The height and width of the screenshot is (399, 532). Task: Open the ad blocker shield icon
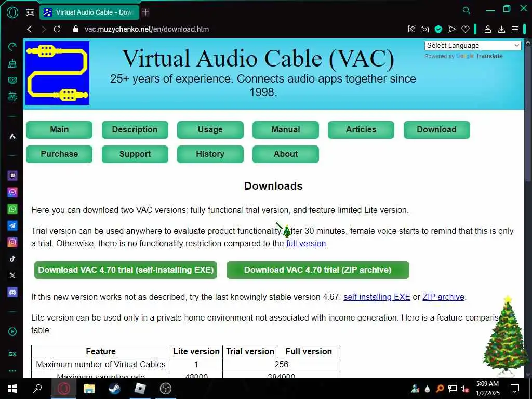[x=438, y=29]
